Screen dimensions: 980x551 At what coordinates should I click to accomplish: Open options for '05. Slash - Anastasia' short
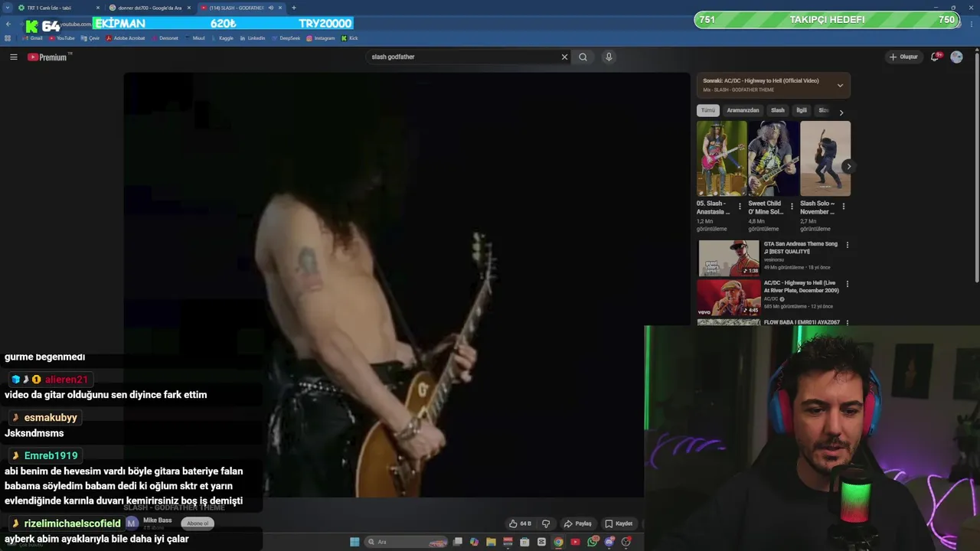pyautogui.click(x=740, y=207)
